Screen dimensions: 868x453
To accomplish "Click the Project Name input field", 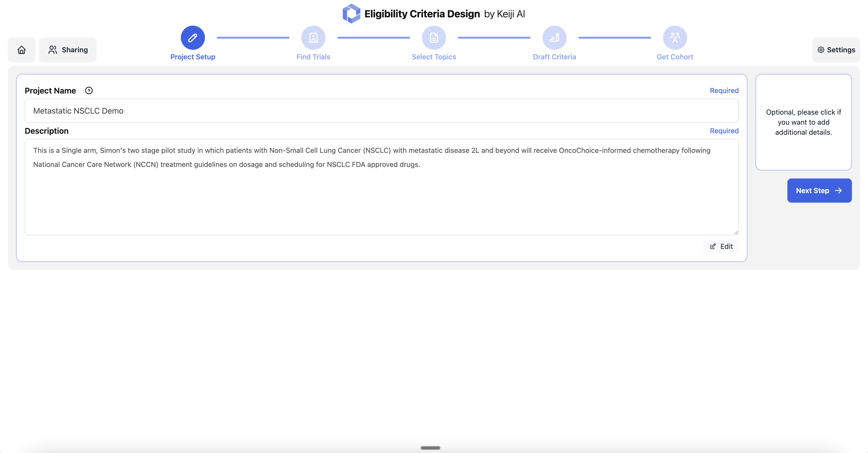I will [382, 111].
